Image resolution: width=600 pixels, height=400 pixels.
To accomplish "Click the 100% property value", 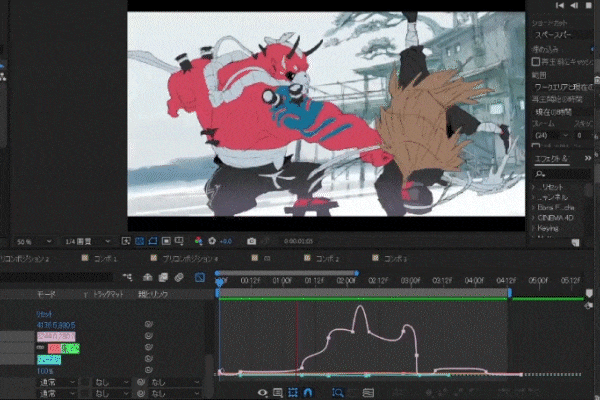I will coord(45,371).
